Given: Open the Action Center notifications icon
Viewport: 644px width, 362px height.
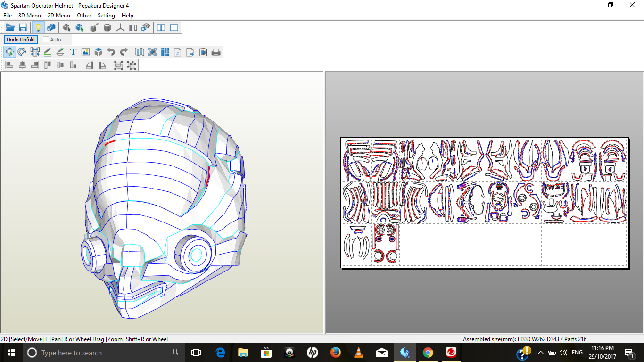Looking at the screenshot, I should click(x=629, y=353).
